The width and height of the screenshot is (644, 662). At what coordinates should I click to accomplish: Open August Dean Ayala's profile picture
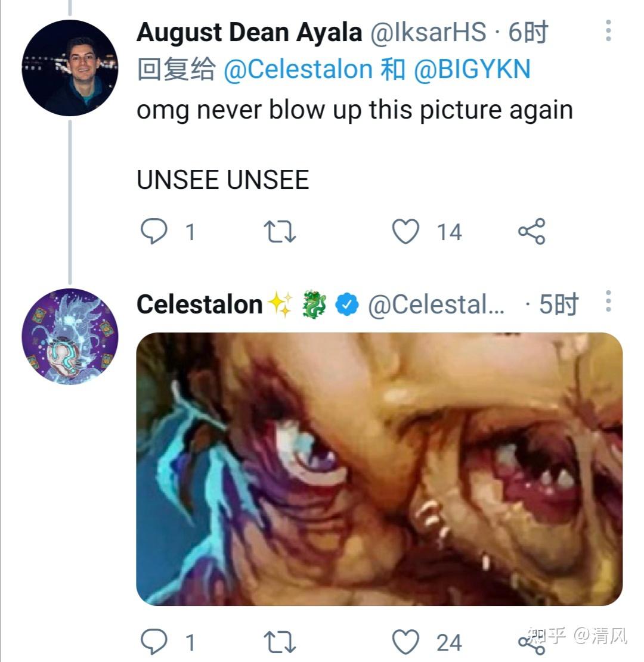[x=70, y=67]
